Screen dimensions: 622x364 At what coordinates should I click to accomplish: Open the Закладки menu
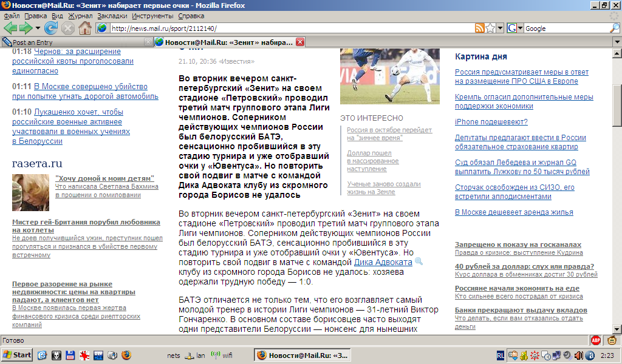[112, 16]
